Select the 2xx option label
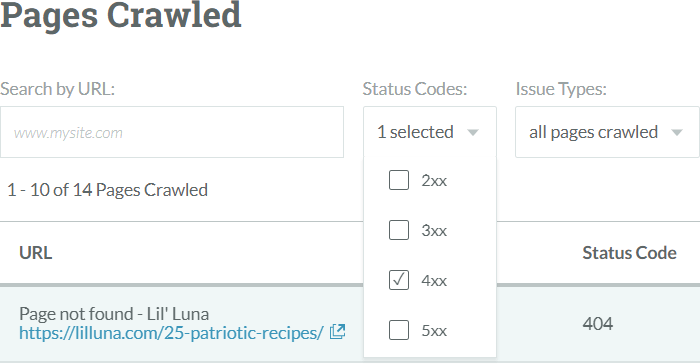Viewport: 700px width, 364px height. point(434,180)
